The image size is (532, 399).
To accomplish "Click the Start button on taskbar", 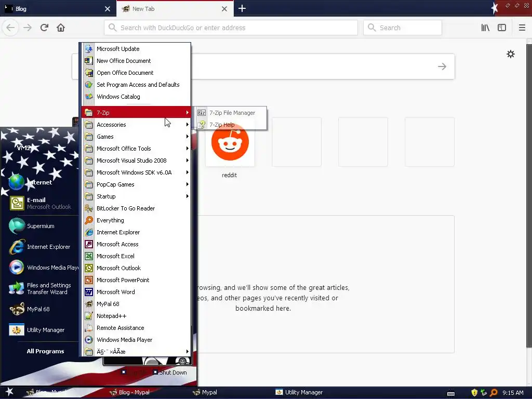I will (9, 392).
